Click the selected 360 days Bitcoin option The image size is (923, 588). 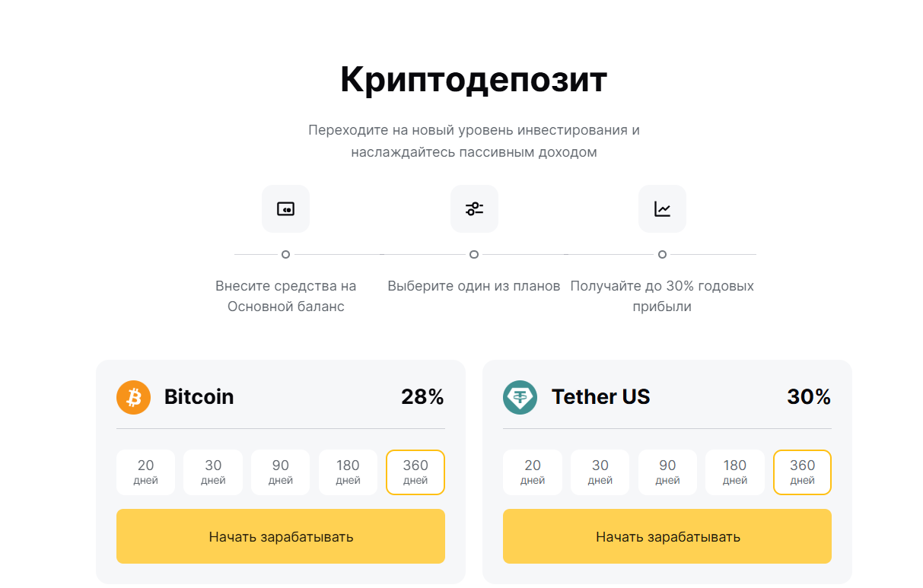(x=415, y=472)
